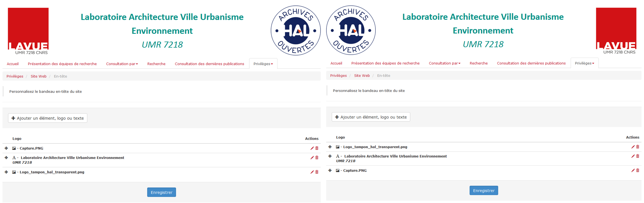Screen dimensions: 644x203
Task: Follow Privilèges breadcrumb link in left panel
Action: tap(15, 76)
